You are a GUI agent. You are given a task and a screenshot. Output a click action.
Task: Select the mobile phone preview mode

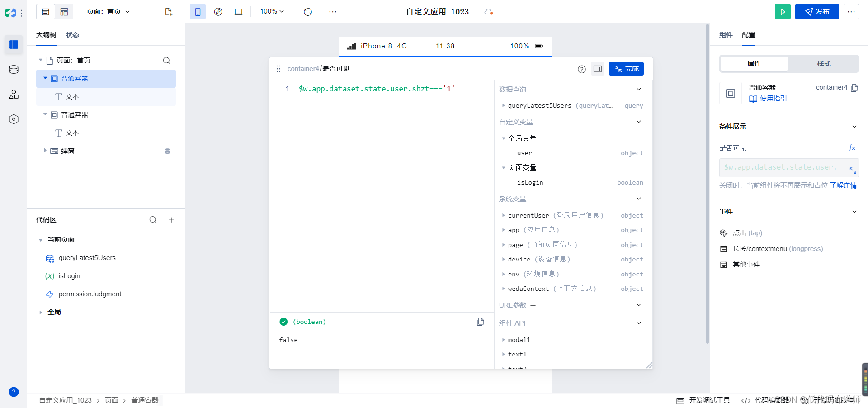point(198,12)
